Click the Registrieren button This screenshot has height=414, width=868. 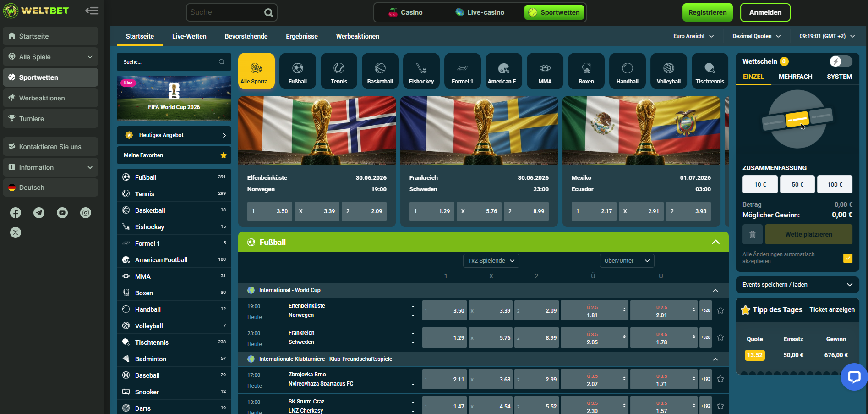(708, 12)
